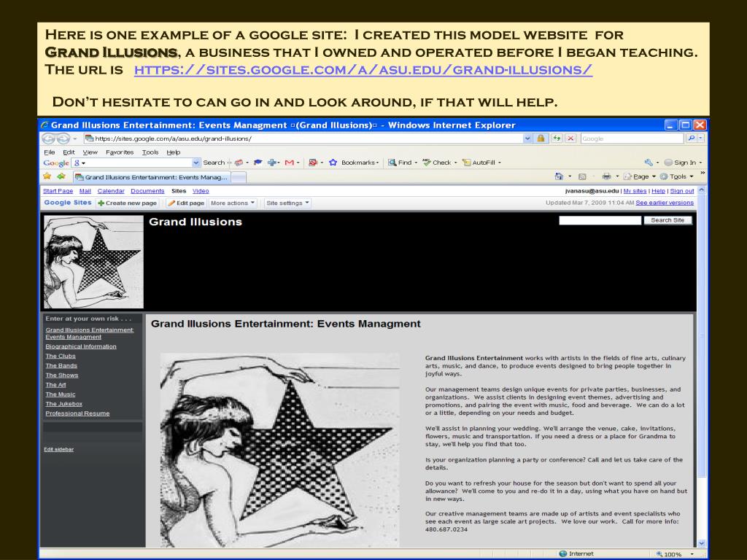Click the security padlock icon in address bar
The width and height of the screenshot is (747, 560).
tap(541, 139)
